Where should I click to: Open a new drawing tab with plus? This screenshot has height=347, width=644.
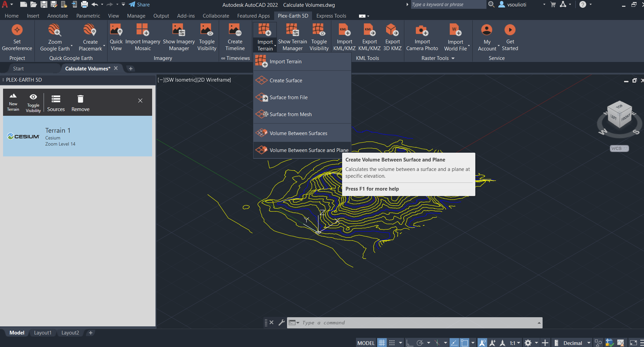[130, 68]
